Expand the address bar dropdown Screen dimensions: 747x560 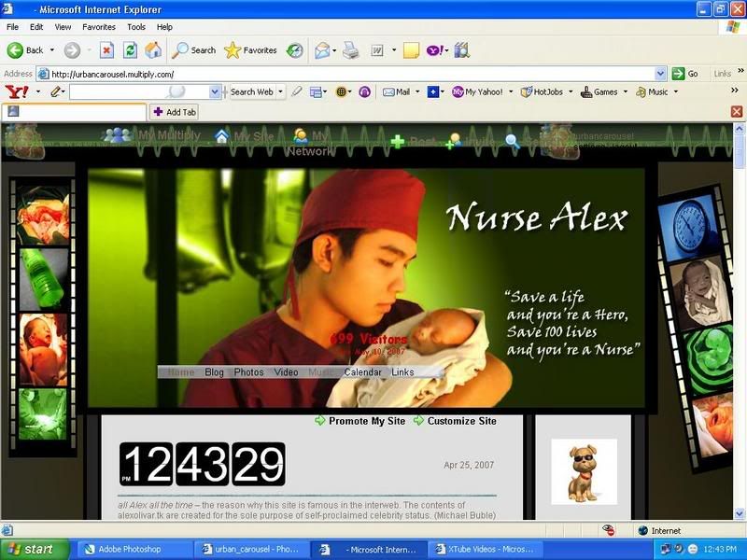(660, 74)
